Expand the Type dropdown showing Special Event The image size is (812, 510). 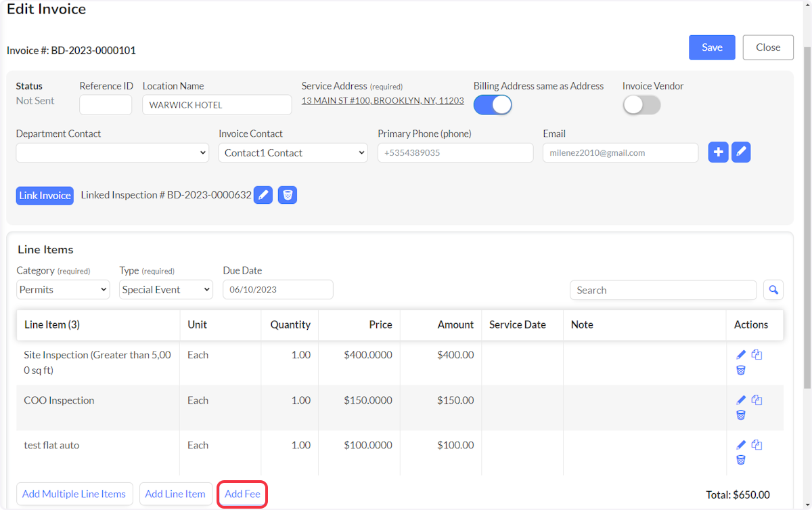(166, 289)
